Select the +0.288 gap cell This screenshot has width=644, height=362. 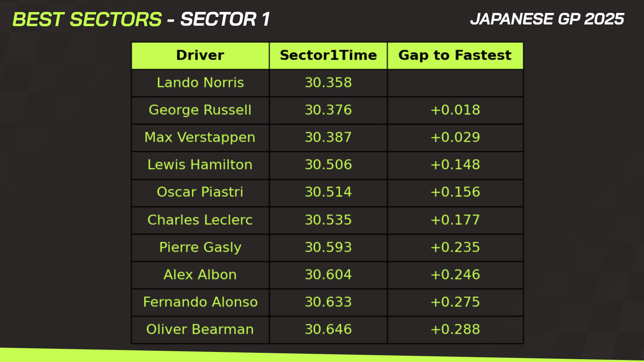455,329
